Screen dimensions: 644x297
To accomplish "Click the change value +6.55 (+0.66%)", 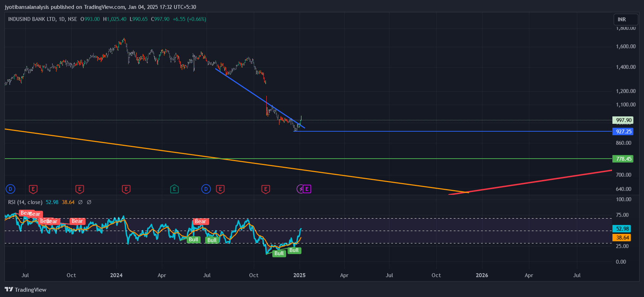I will point(190,19).
